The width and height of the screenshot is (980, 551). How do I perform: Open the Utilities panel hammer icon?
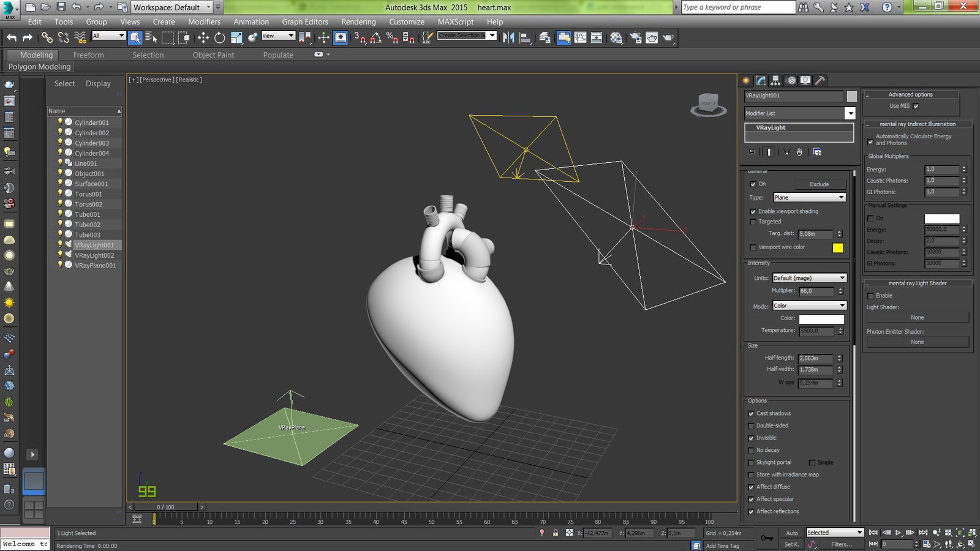[x=820, y=81]
